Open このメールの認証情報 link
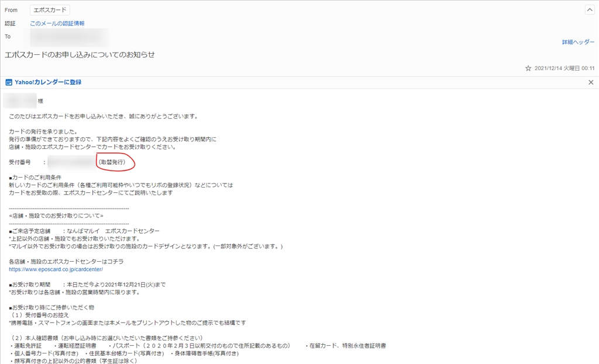Viewport: 599px width, 364px height. click(x=57, y=23)
